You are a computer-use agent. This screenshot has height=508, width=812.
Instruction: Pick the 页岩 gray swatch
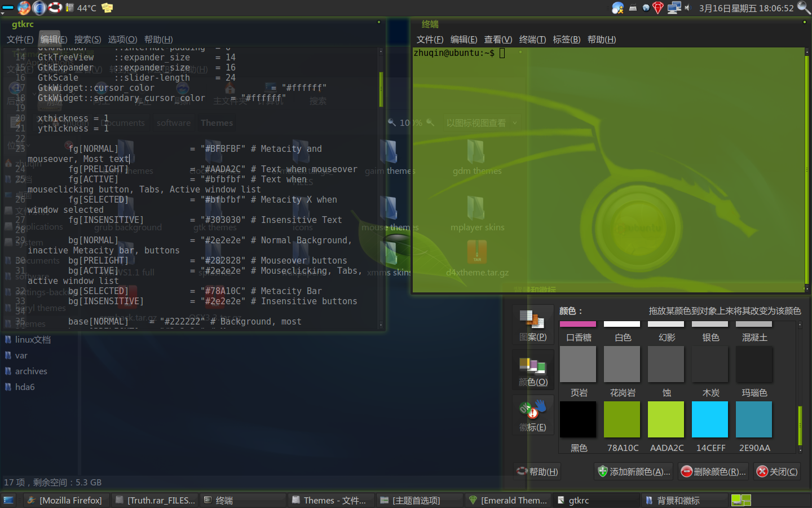point(578,364)
